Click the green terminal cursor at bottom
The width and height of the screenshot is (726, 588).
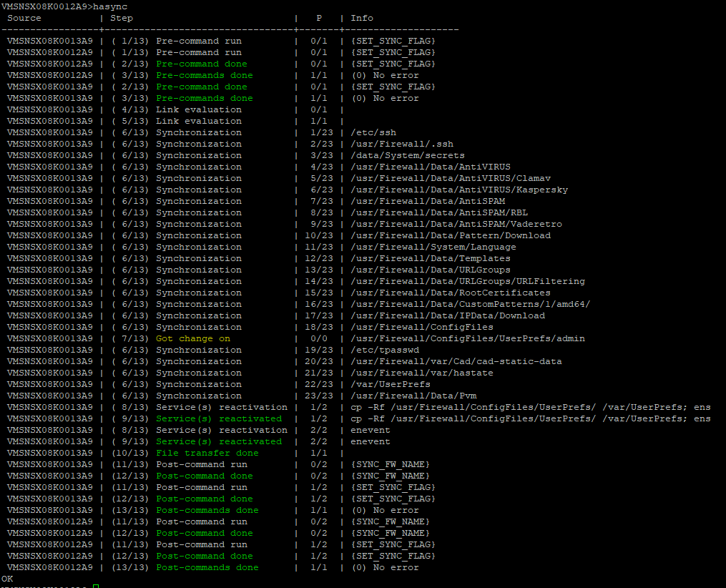(96, 587)
